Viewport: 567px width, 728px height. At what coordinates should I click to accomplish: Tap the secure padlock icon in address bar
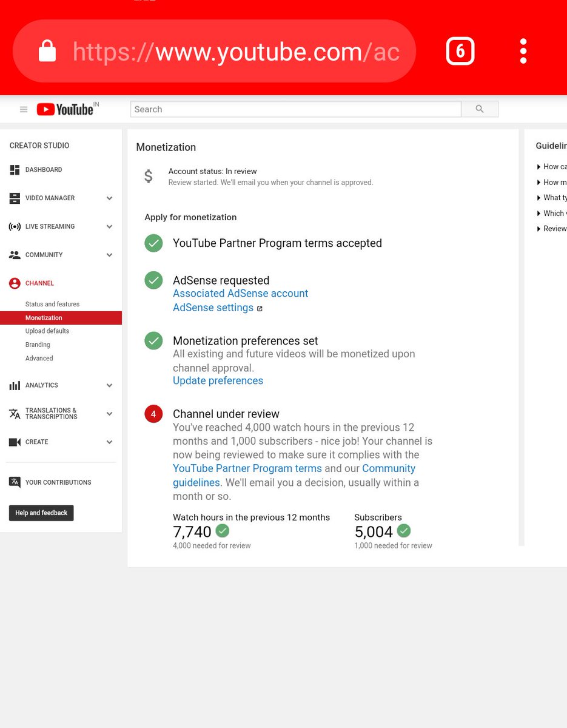(x=47, y=52)
